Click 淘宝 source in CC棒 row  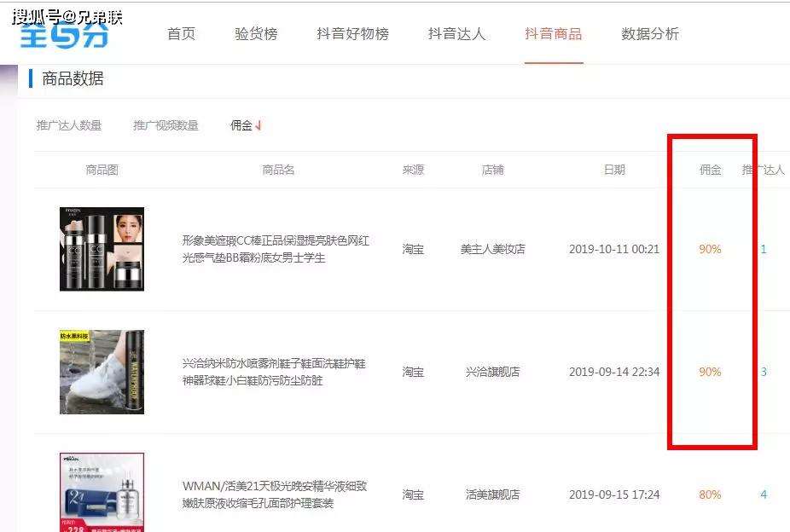point(413,249)
